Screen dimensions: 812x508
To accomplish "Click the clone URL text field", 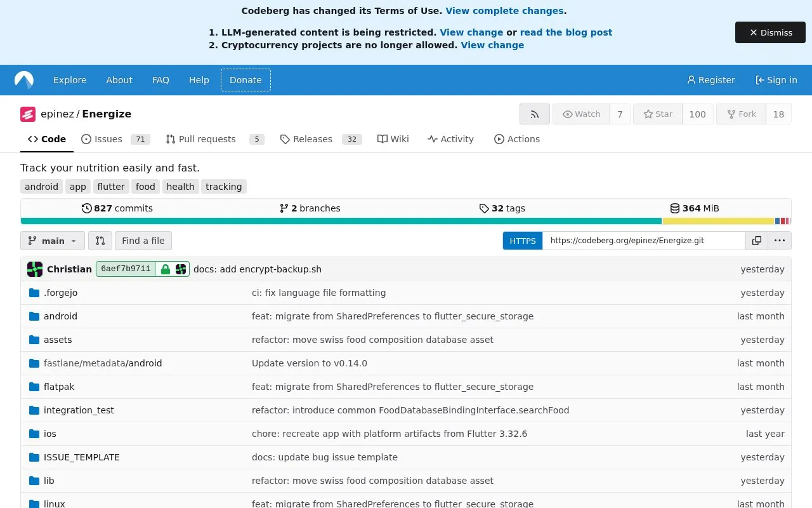I will [x=644, y=241].
